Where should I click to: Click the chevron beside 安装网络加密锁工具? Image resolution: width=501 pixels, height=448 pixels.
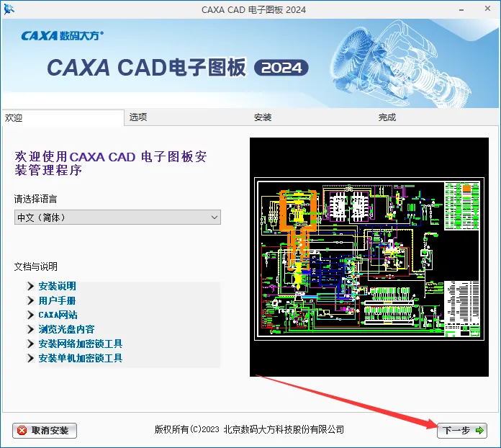31,344
